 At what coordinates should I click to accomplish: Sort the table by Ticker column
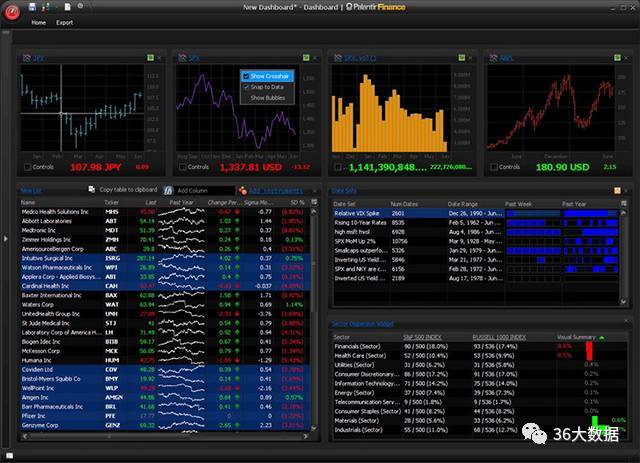click(x=111, y=203)
